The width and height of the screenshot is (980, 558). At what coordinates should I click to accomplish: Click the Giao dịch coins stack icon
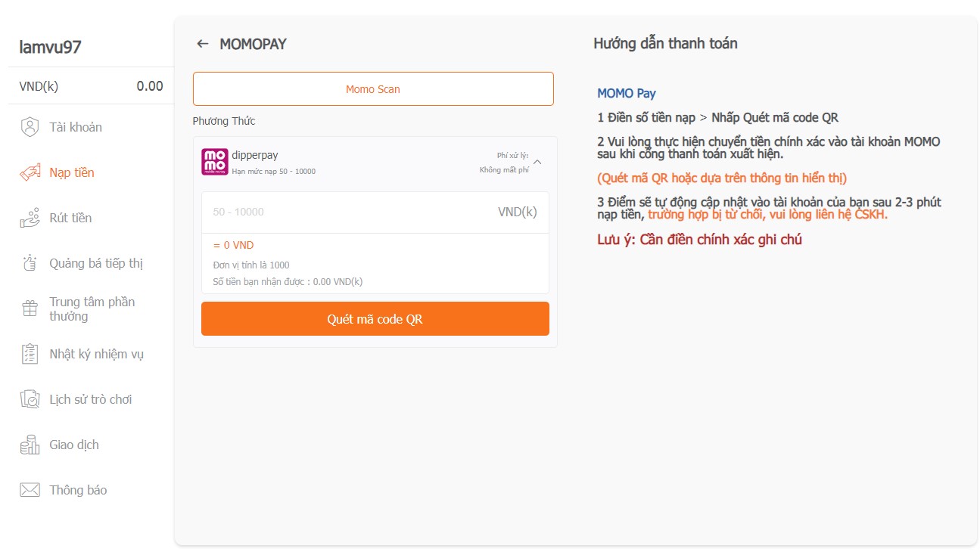tap(30, 445)
